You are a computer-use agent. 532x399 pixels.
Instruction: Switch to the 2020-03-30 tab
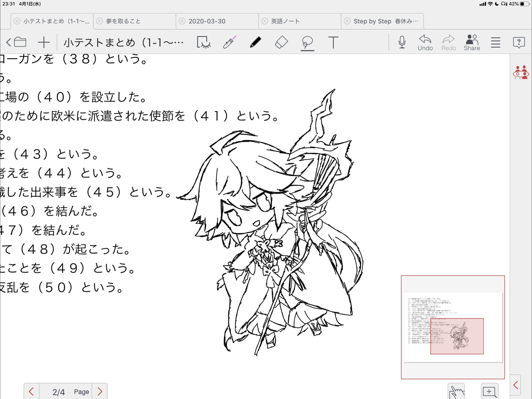207,21
